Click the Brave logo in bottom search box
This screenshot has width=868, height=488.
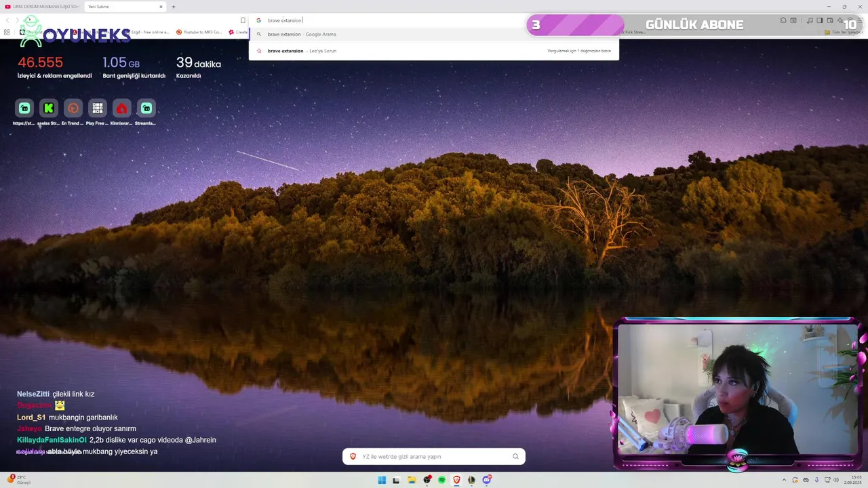(x=353, y=456)
